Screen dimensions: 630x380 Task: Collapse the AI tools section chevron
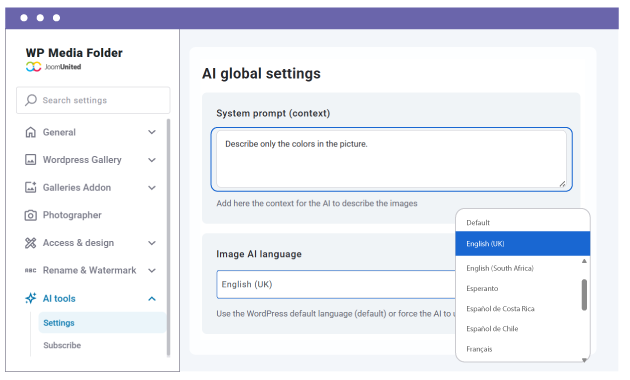(x=152, y=298)
